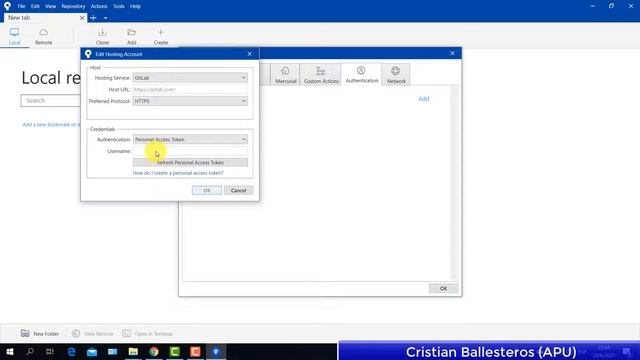The width and height of the screenshot is (640, 360).
Task: Open the Windows Start menu
Action: [10, 351]
